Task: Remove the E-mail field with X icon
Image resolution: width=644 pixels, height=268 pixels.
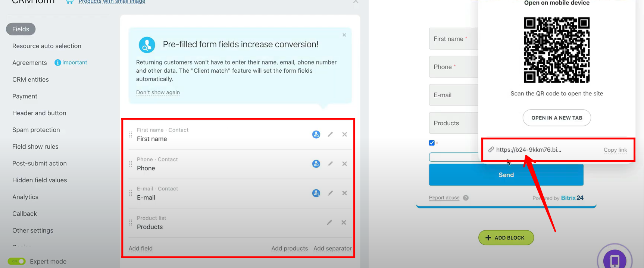Action: pos(344,193)
